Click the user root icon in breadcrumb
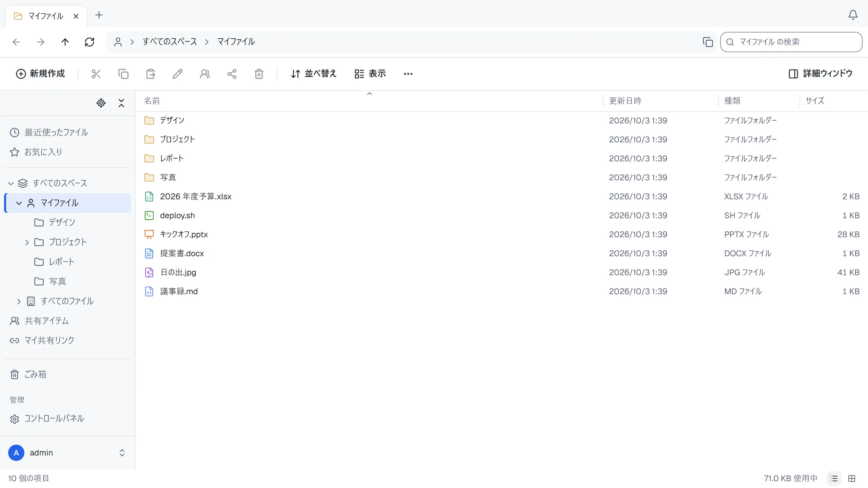Viewport: 868px width, 488px height. coord(118,42)
